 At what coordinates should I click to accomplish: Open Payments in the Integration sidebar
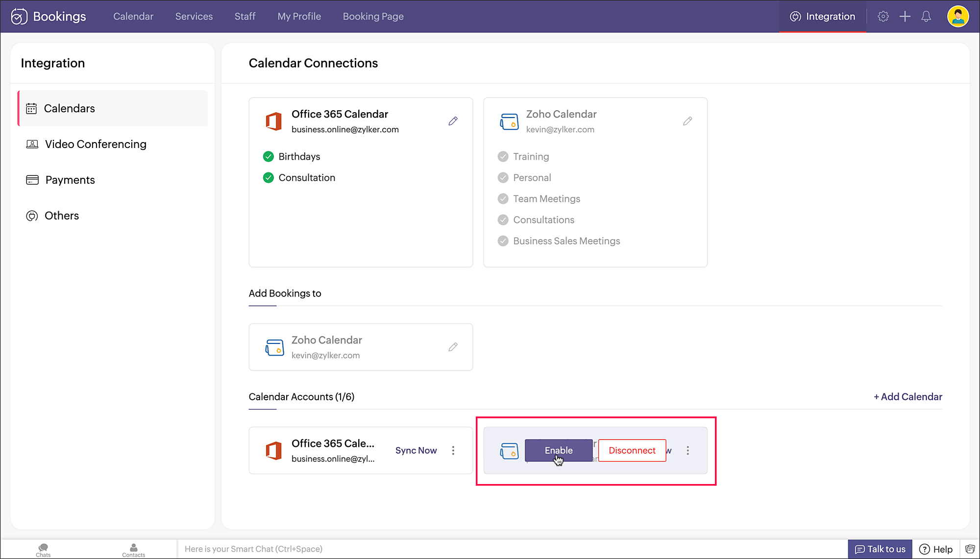pyautogui.click(x=113, y=180)
